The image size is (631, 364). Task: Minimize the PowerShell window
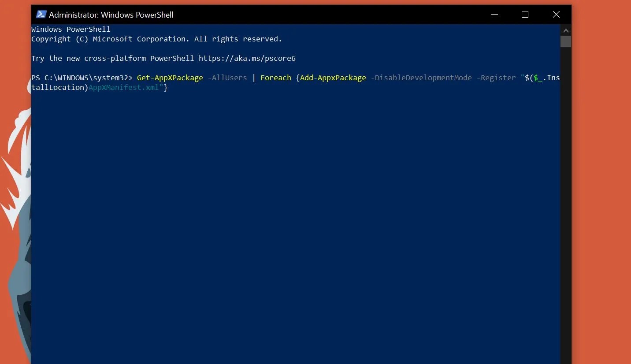click(x=494, y=15)
